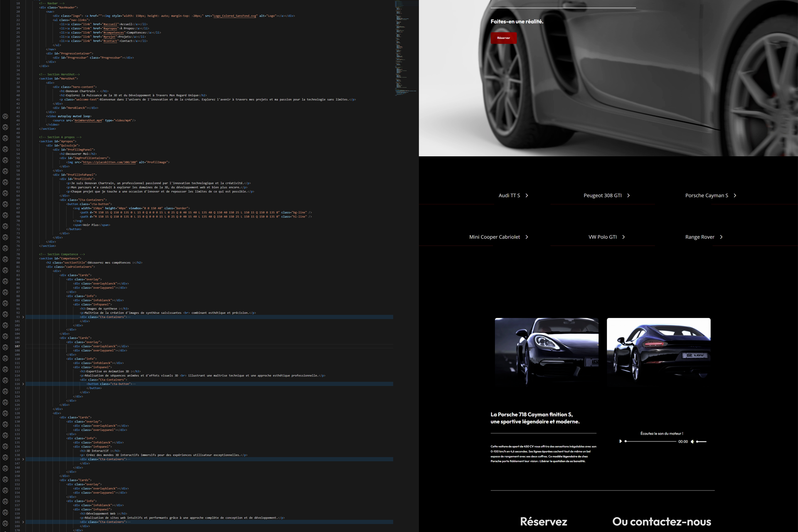Click the chevron next to Peugeot 308 GTI
The width and height of the screenshot is (798, 532).
628,195
